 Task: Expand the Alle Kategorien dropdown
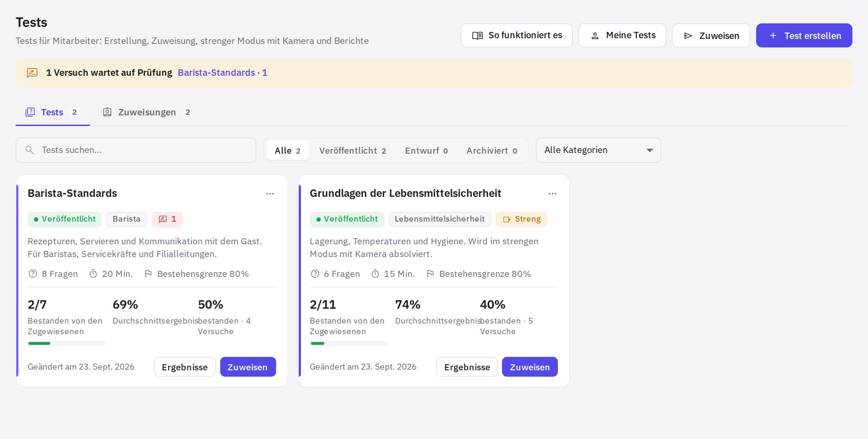click(598, 150)
